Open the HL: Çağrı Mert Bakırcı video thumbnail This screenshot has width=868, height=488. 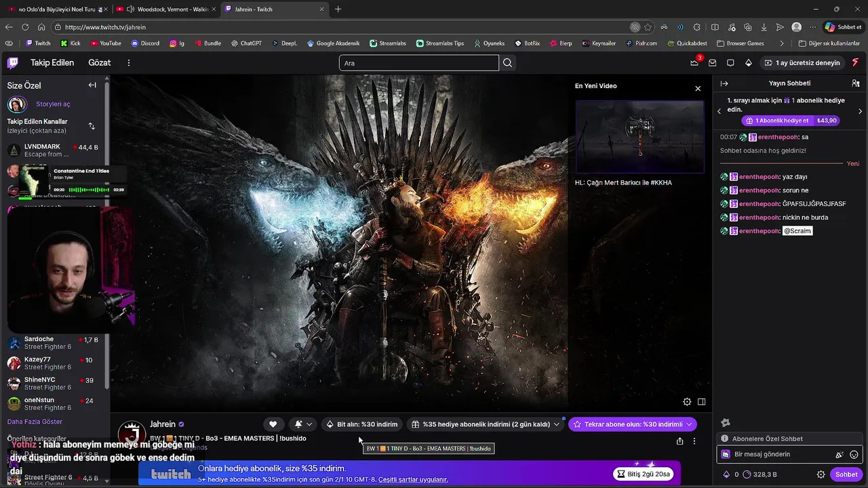click(x=640, y=137)
